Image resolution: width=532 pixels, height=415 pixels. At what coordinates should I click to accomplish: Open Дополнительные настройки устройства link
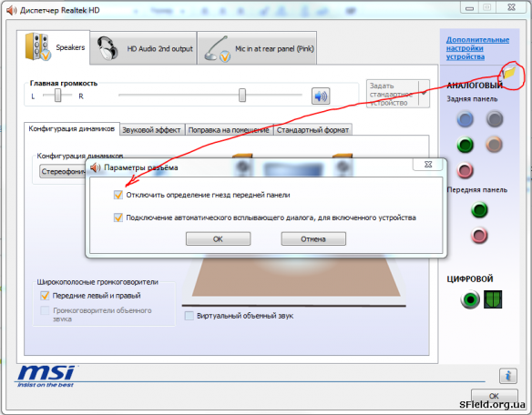(477, 48)
